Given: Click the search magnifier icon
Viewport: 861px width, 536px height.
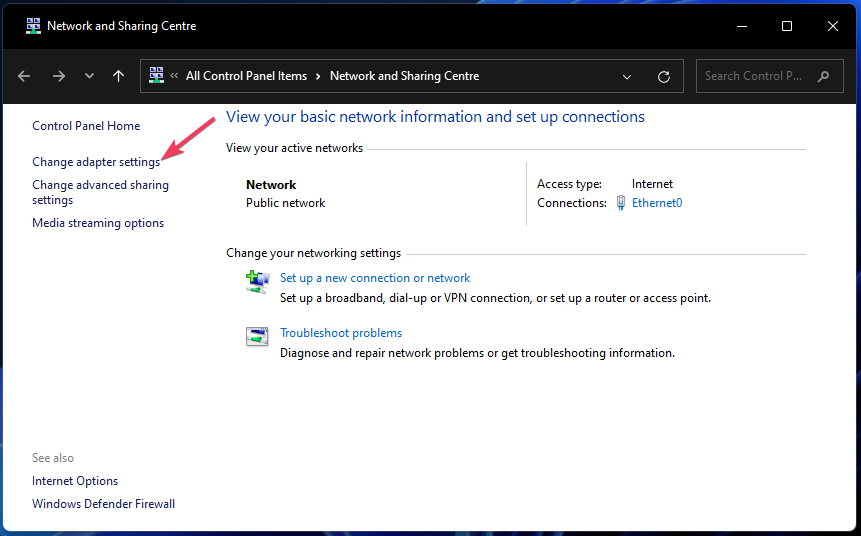Looking at the screenshot, I should (824, 76).
